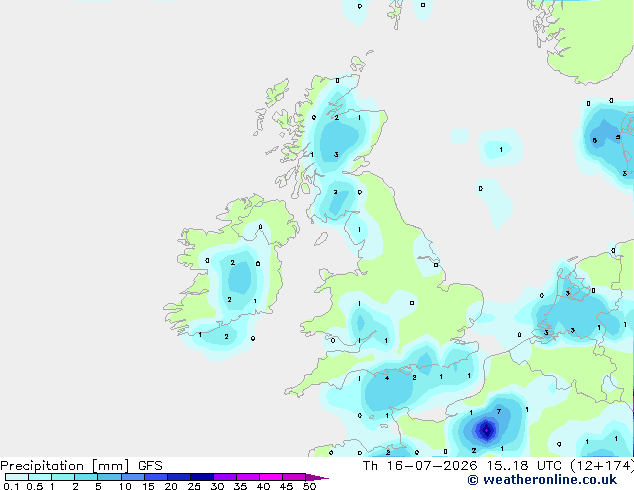
Task: Click the '0.1' legend scale label
Action: pos(11,486)
